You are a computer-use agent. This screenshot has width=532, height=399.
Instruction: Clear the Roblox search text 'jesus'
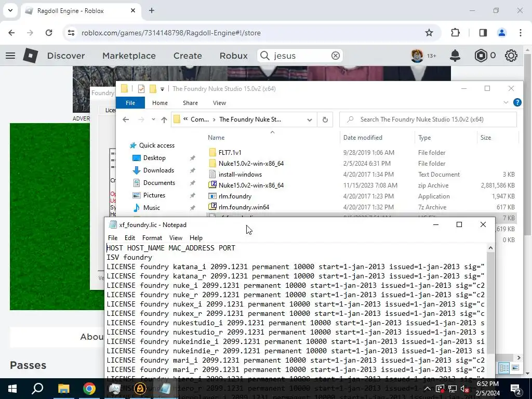(335, 56)
